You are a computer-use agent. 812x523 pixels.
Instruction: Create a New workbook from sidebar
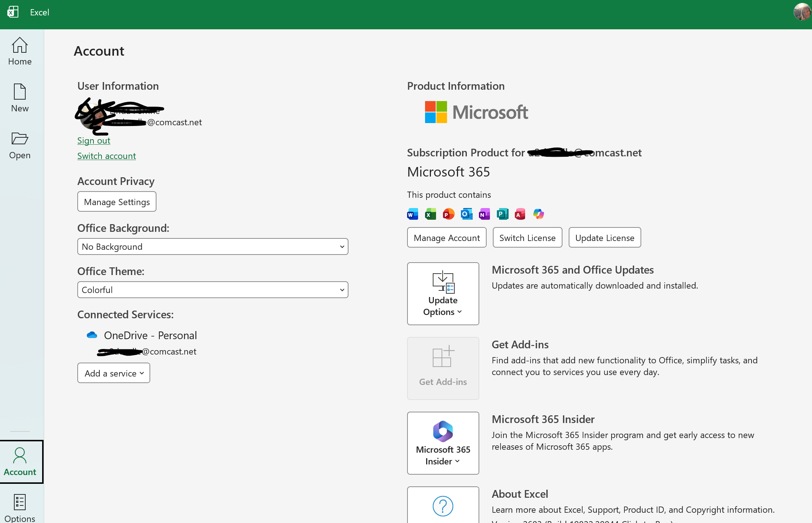click(20, 98)
